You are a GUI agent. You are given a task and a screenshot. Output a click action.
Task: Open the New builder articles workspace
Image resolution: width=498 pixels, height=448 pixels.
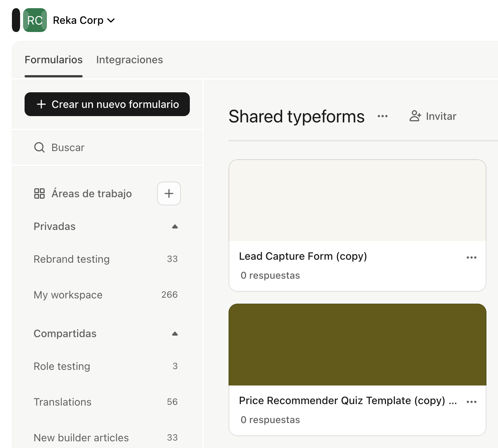point(106,438)
